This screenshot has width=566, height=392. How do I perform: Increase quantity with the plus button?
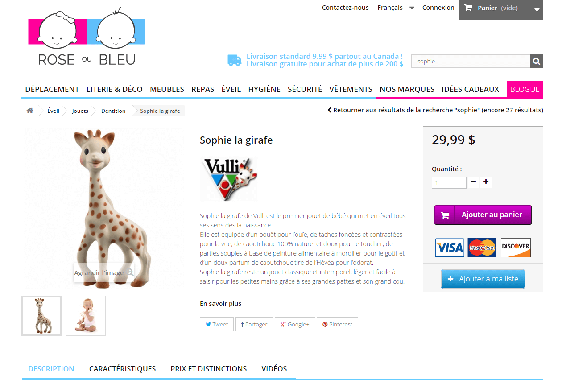click(486, 182)
